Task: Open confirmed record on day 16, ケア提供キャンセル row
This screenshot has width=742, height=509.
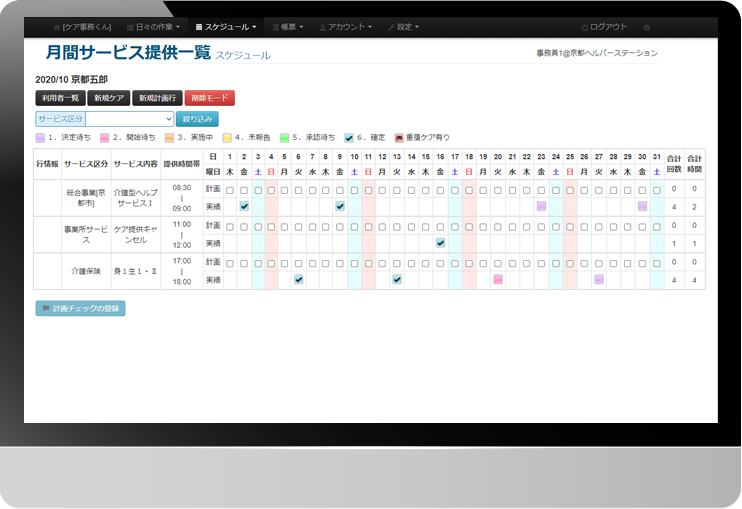Action: [441, 243]
